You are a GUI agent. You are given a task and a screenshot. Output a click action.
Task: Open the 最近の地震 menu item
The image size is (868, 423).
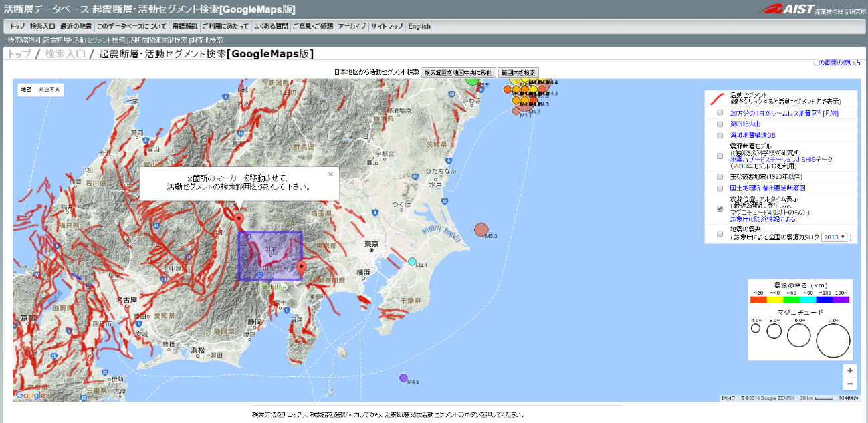click(x=76, y=27)
